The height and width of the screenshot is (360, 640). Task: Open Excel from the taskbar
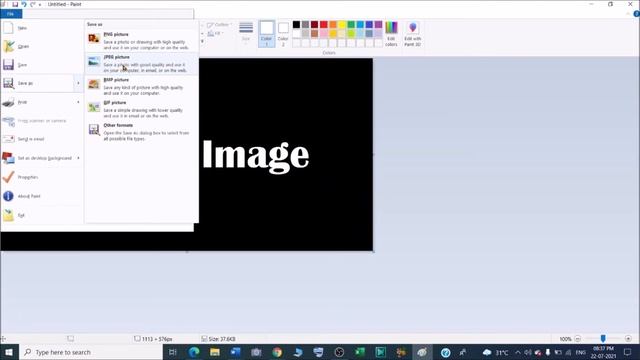click(x=360, y=352)
